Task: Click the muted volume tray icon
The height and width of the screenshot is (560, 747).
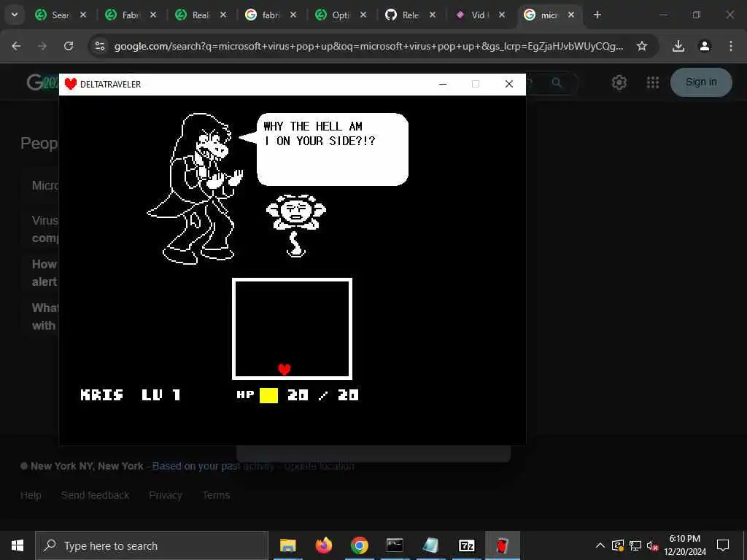Action: point(653,545)
